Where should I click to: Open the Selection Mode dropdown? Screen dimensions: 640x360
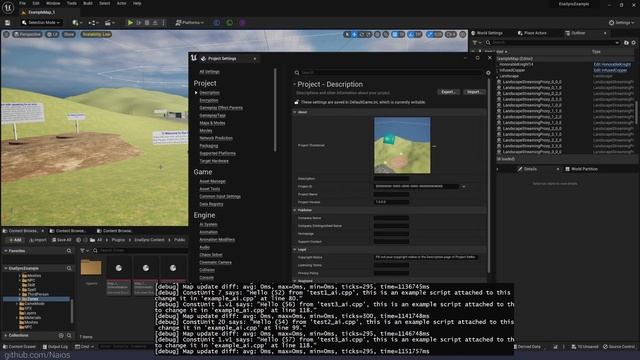click(x=41, y=22)
